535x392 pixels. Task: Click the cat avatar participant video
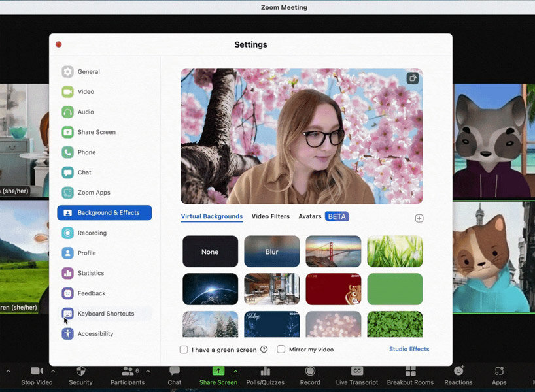(493, 257)
